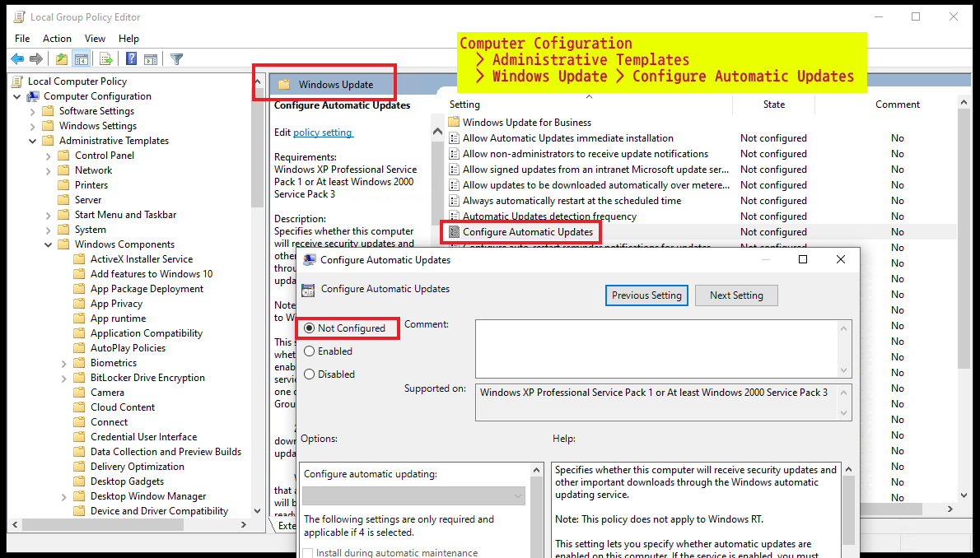Screen dimensions: 980x558
Task: Click the Help text pane vertical scrollbar
Action: coord(848,509)
